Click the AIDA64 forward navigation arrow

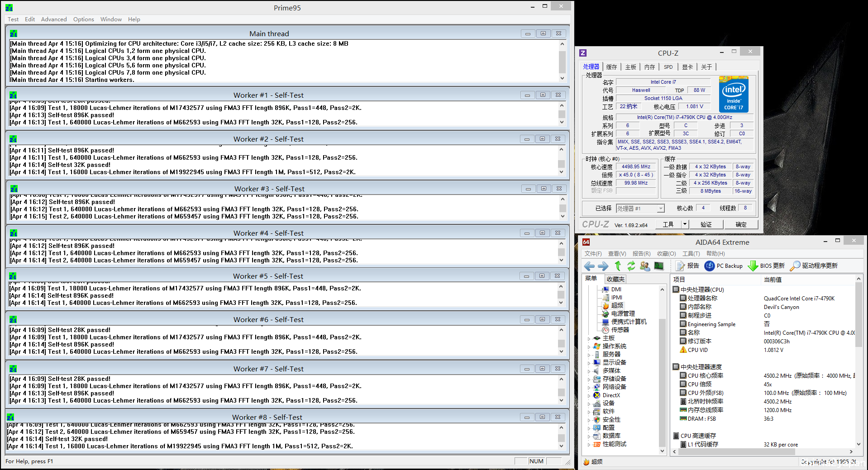coord(603,266)
